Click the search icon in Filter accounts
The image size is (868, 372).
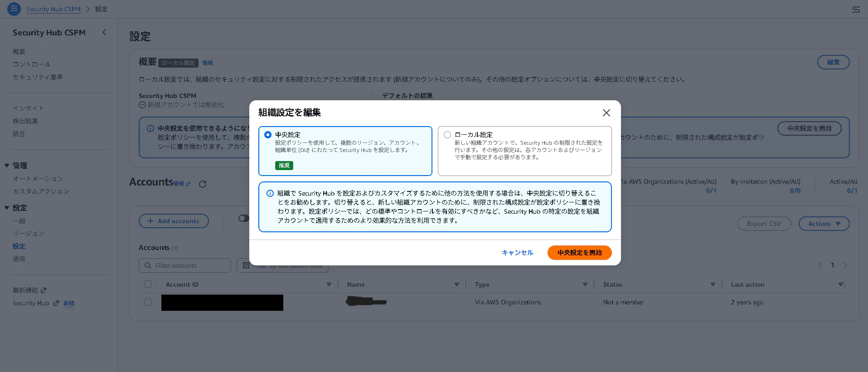(148, 265)
